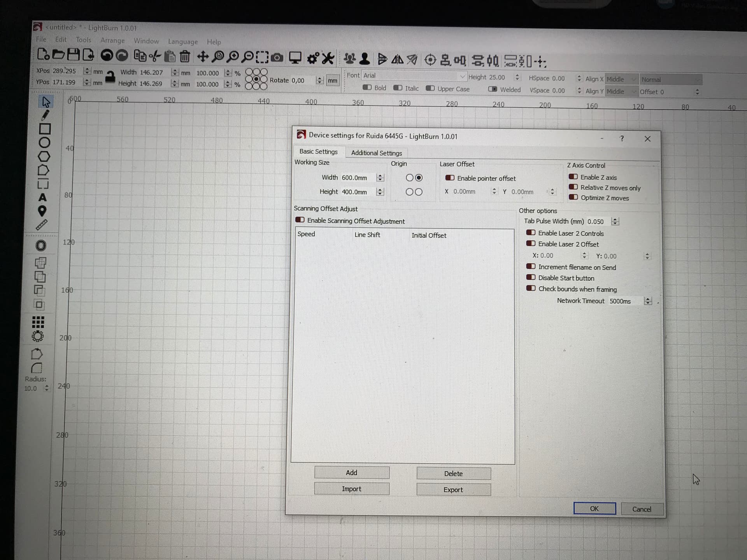Click the Preview monitor icon
747x560 pixels.
coord(295,58)
